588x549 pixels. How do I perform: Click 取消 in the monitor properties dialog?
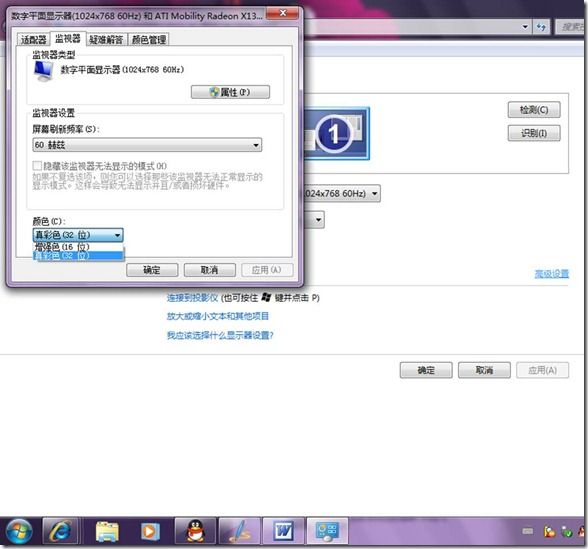pyautogui.click(x=210, y=270)
